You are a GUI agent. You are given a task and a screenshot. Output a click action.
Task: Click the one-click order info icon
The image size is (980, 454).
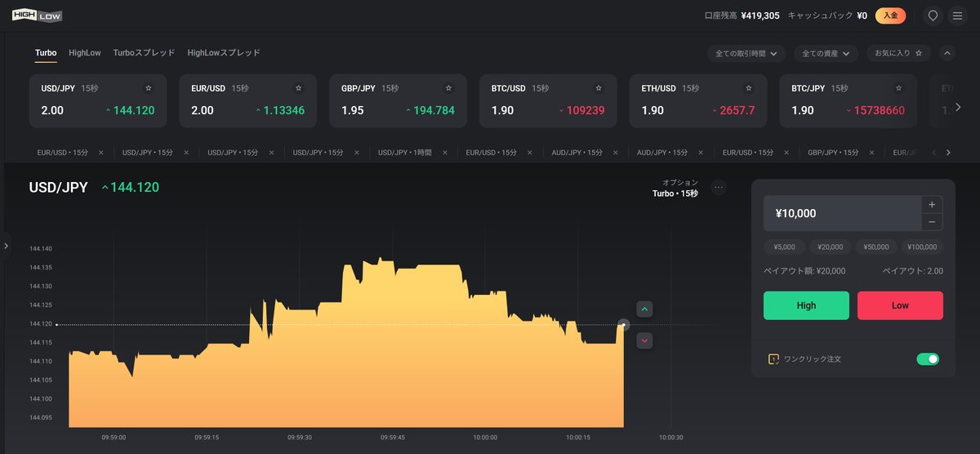pyautogui.click(x=773, y=358)
